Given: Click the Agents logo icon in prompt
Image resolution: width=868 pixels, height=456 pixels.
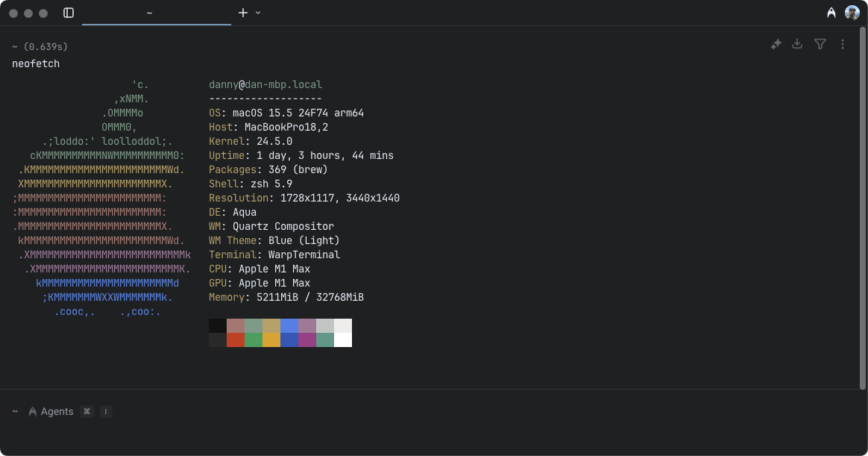Looking at the screenshot, I should pos(33,411).
